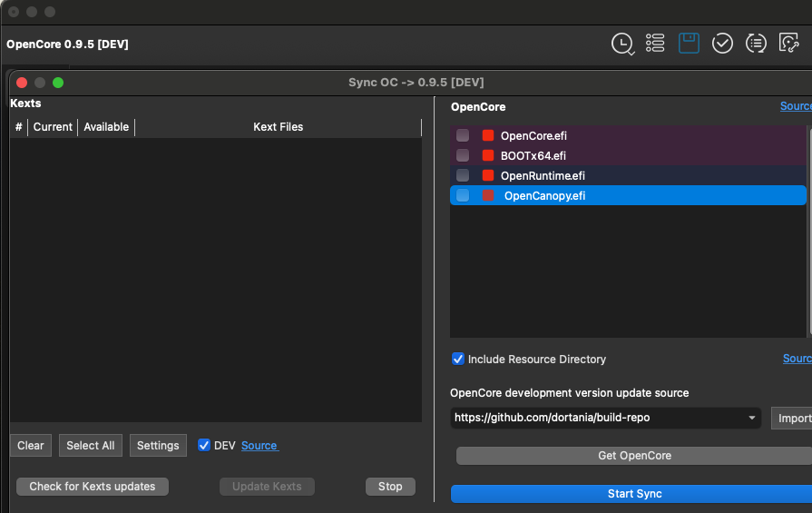Uncheck Include Resource Directory
812x513 pixels.
(458, 360)
